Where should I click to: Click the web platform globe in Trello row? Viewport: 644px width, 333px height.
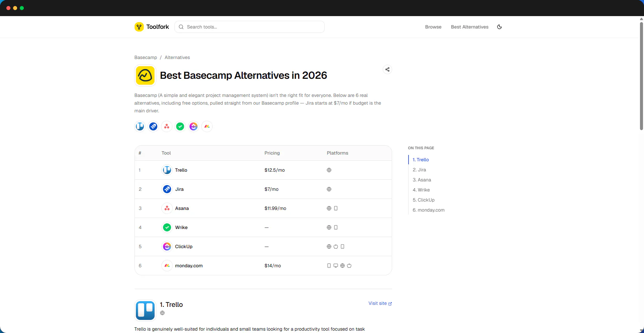pos(329,170)
